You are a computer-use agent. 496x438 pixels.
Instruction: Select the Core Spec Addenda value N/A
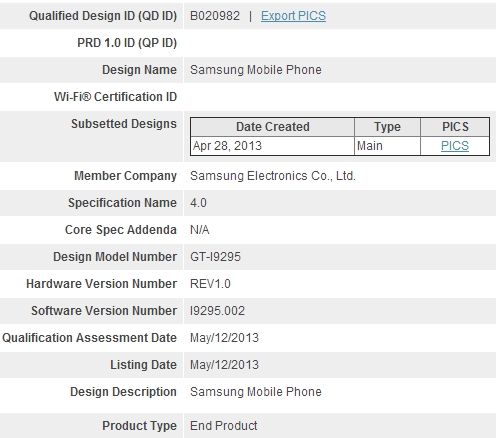pyautogui.click(x=200, y=230)
